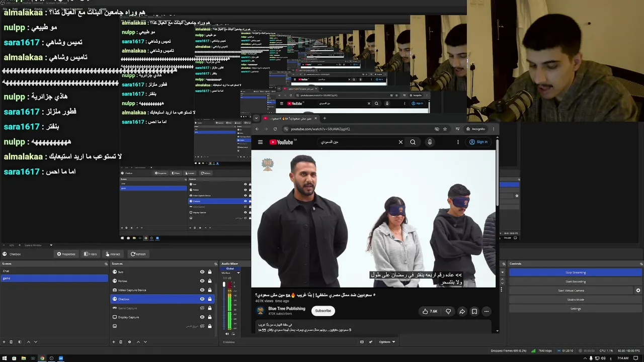Toggle Mic/Aux headphone monitoring icon
The width and height of the screenshot is (644, 362).
coord(233,333)
